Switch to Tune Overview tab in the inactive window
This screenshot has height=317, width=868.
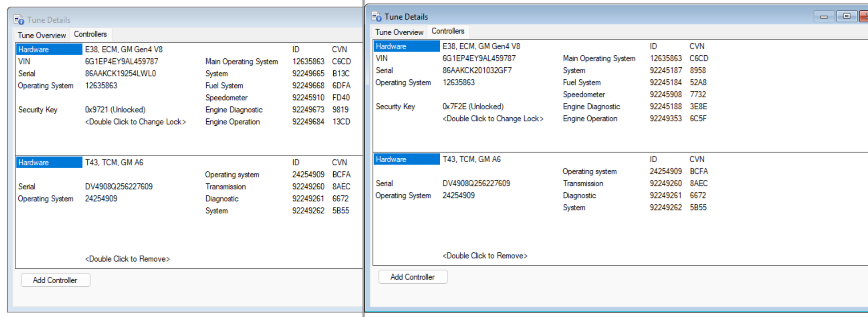tap(41, 35)
